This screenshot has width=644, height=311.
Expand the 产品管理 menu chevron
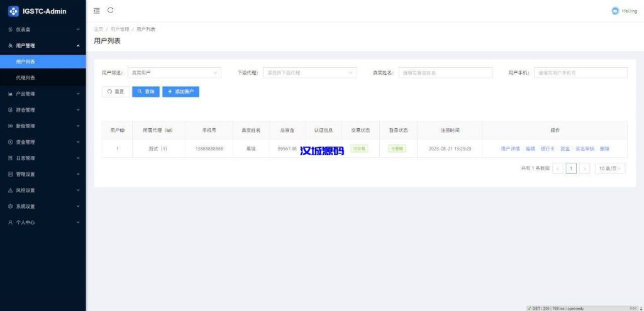pyautogui.click(x=78, y=94)
